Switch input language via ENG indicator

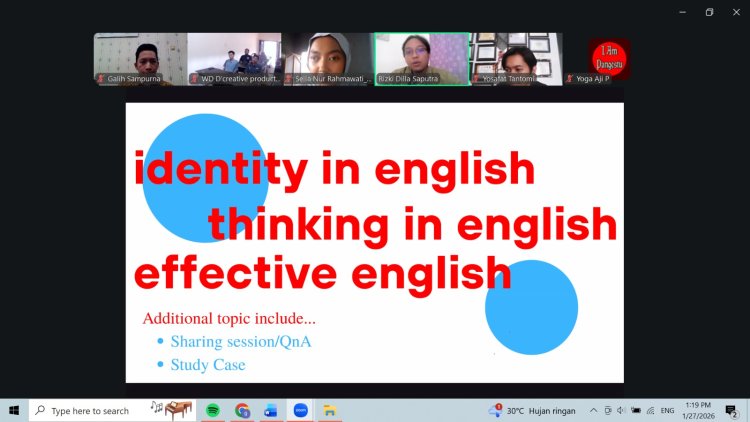[x=667, y=410]
